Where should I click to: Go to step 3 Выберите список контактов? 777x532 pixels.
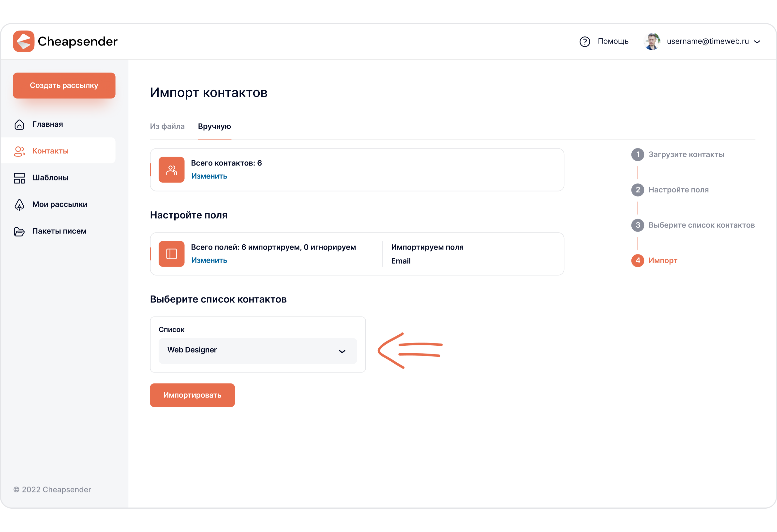pos(693,225)
